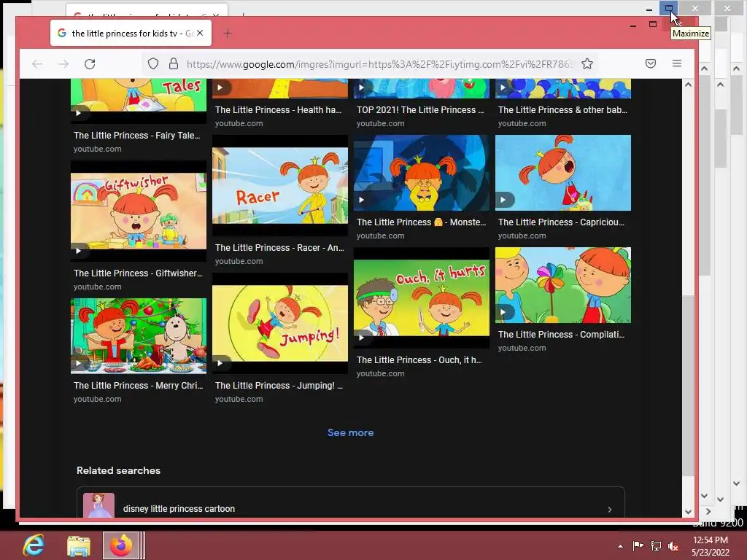The height and width of the screenshot is (560, 747).
Task: Open the Compilation pinwheel thumbnail
Action: 563,285
